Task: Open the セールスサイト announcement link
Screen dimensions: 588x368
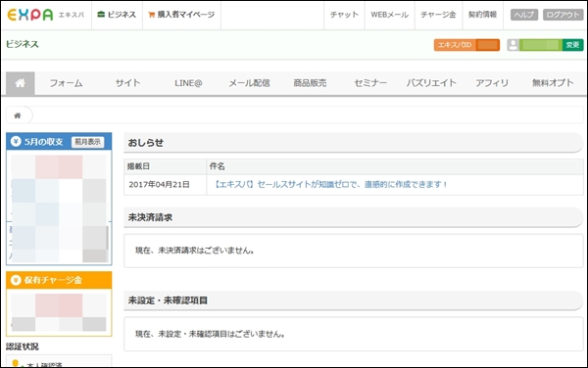Action: 330,185
